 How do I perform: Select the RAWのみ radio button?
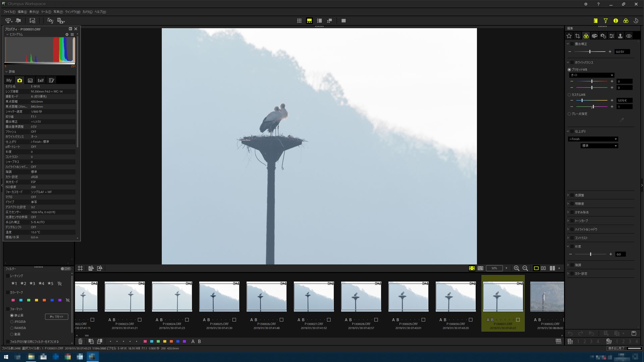pyautogui.click(x=12, y=328)
